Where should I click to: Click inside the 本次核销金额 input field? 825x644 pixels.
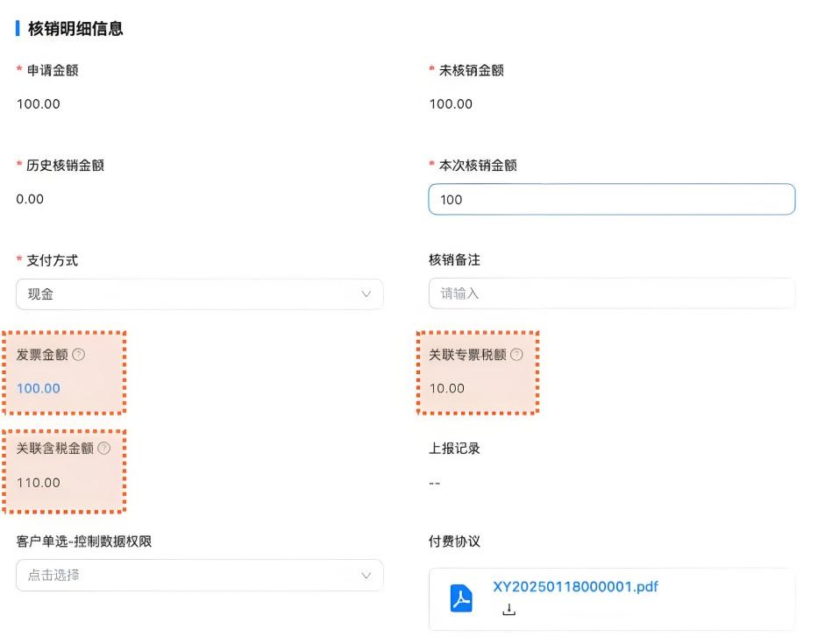pos(610,199)
